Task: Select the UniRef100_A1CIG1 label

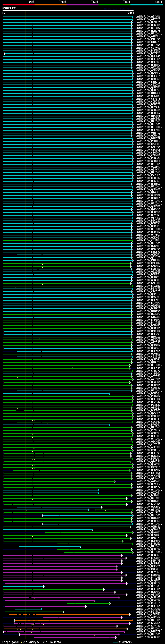Action: click(x=148, y=118)
